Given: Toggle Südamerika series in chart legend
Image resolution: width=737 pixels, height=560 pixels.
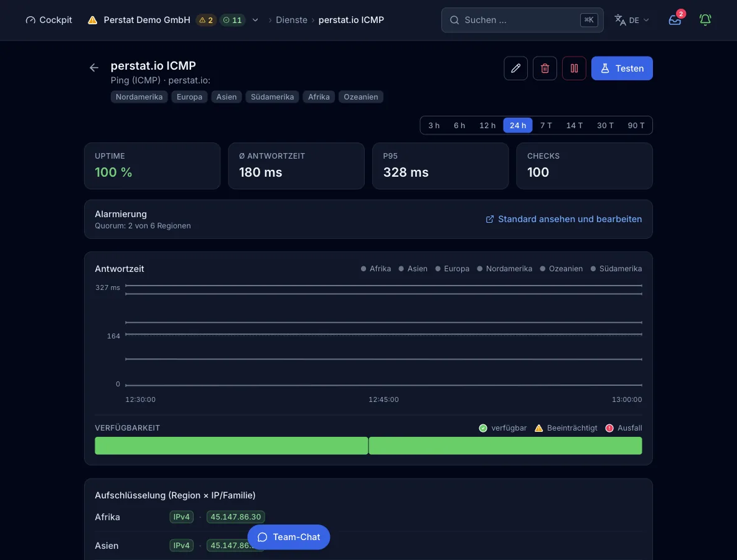Looking at the screenshot, I should [616, 269].
